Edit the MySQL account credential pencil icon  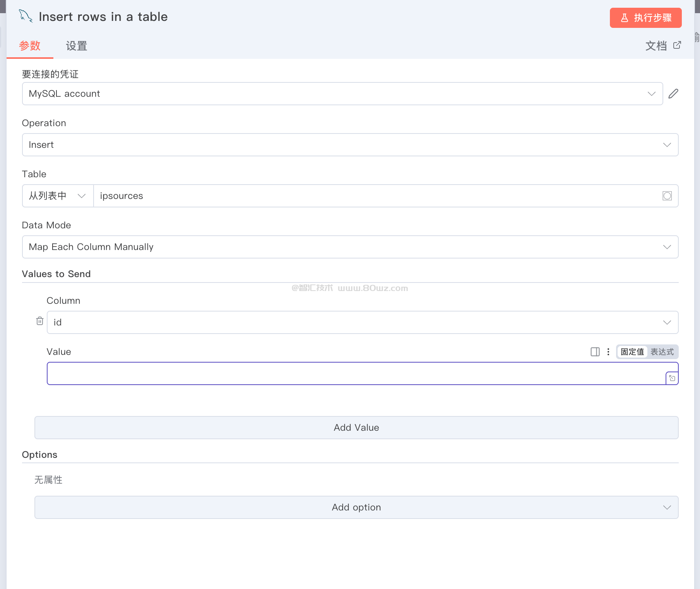click(673, 94)
